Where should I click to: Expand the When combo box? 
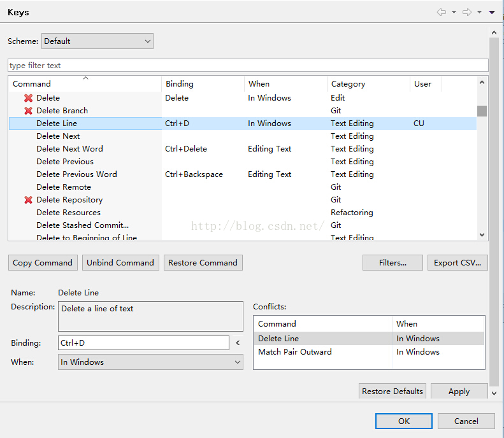(150, 362)
